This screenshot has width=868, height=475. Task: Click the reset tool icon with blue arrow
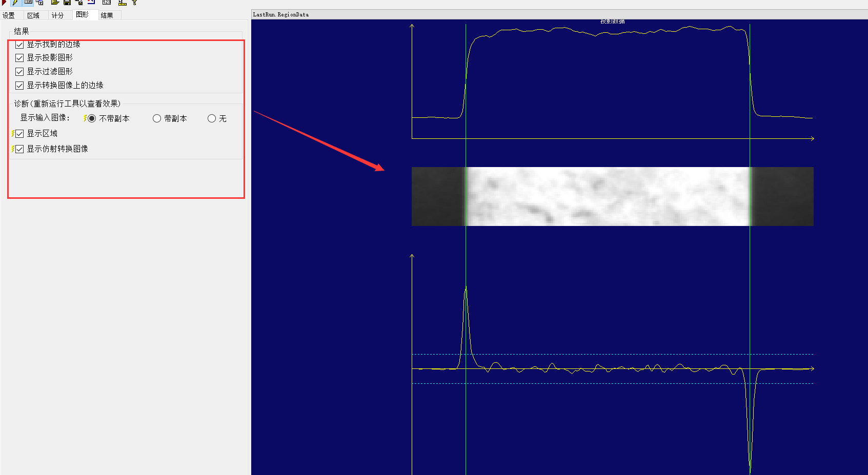[91, 2]
